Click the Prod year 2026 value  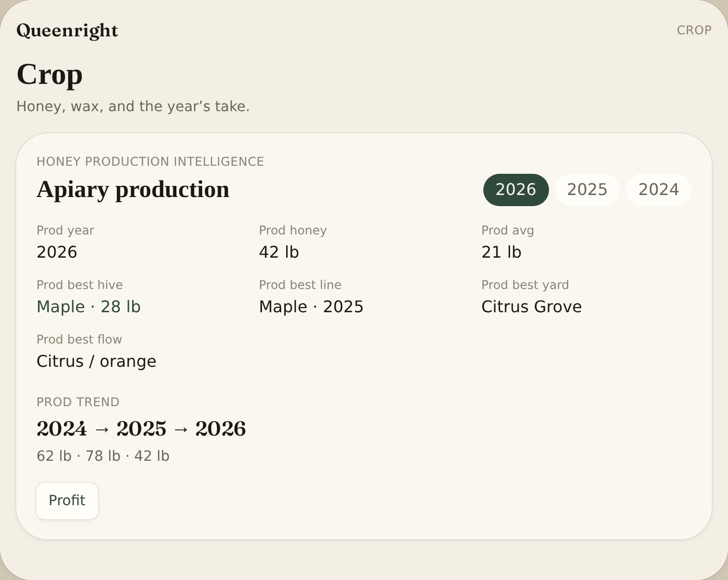click(57, 252)
